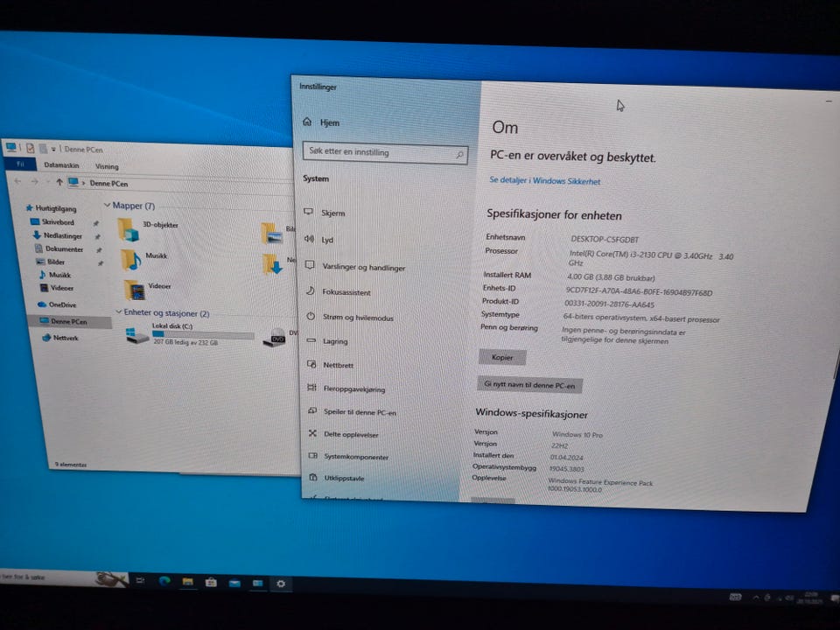Select Nettverk in Explorer navigation pane
Image resolution: width=840 pixels, height=630 pixels.
point(60,338)
